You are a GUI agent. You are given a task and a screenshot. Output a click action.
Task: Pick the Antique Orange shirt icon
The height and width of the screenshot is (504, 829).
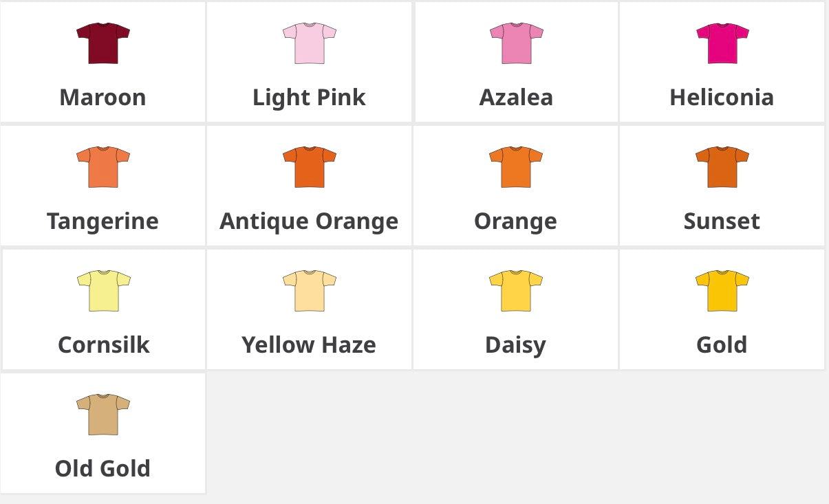310,167
